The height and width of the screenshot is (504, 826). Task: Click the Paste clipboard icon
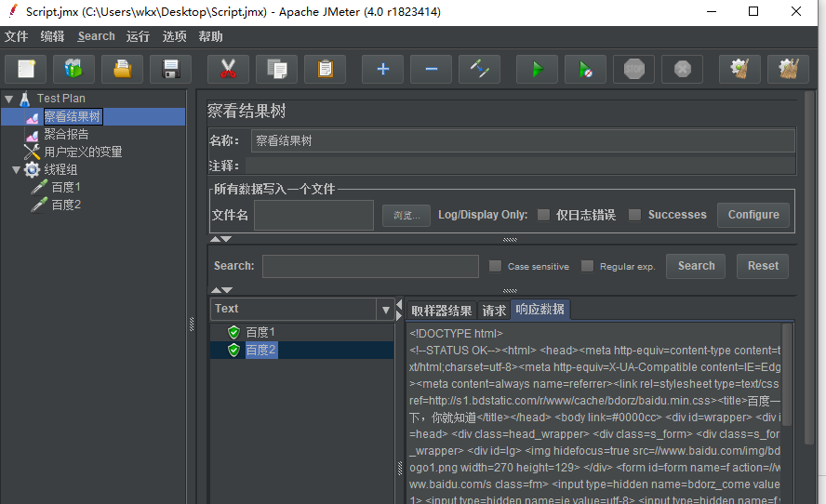pos(325,69)
